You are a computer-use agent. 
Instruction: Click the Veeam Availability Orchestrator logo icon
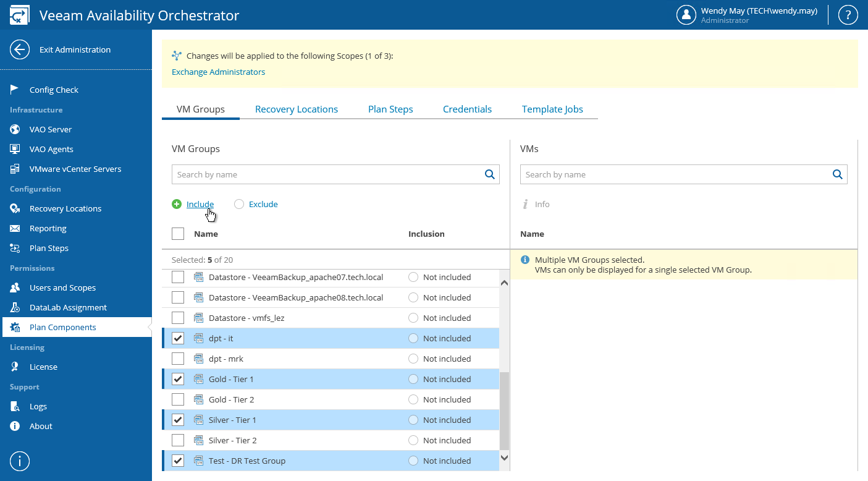[x=19, y=15]
